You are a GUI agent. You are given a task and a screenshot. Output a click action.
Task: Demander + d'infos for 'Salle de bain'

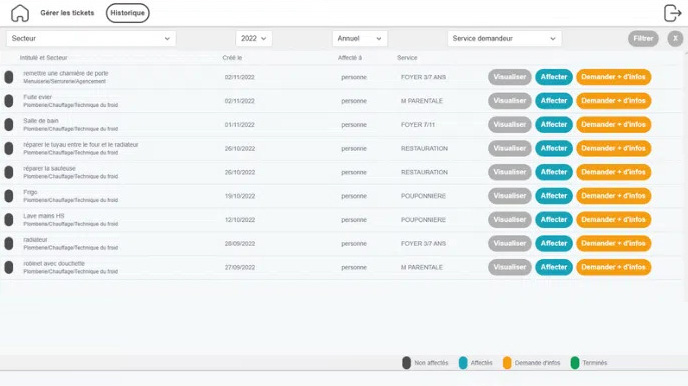pos(613,125)
